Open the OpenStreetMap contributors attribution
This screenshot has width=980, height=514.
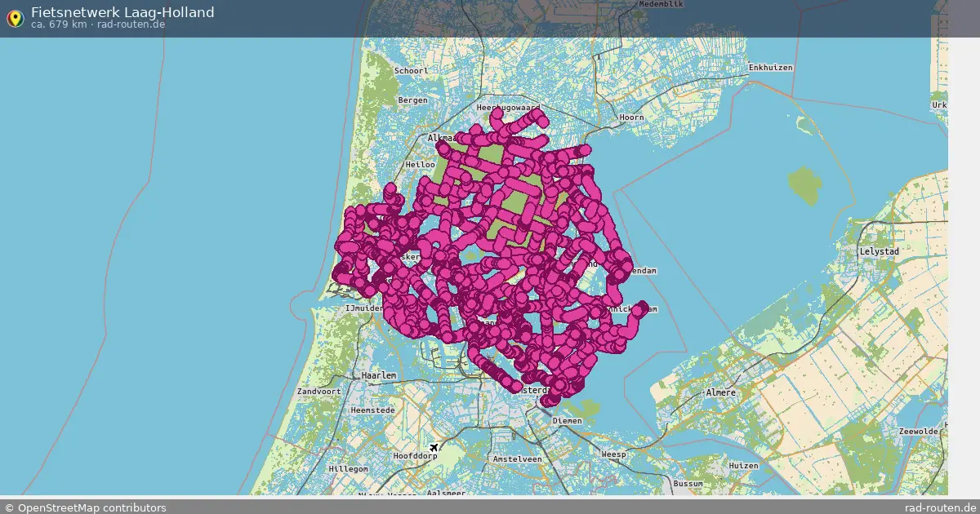point(85,507)
